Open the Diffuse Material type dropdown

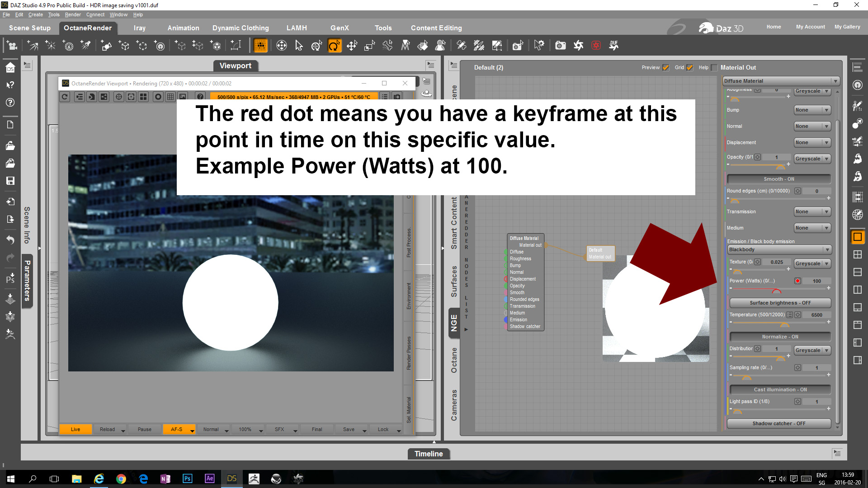tap(781, 81)
